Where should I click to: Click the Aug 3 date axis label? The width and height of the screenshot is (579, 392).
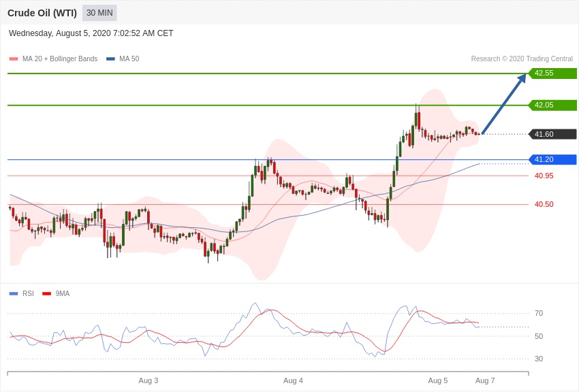[x=148, y=380]
